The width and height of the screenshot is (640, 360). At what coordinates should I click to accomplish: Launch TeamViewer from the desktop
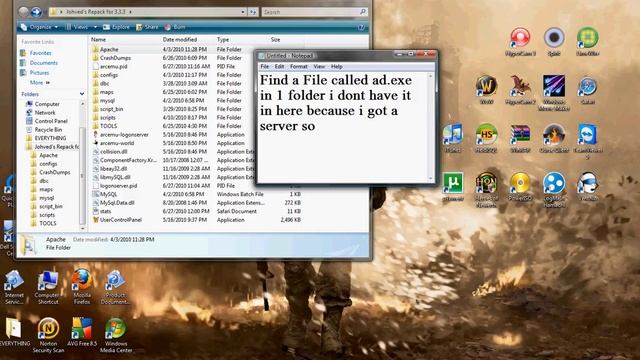tap(587, 141)
